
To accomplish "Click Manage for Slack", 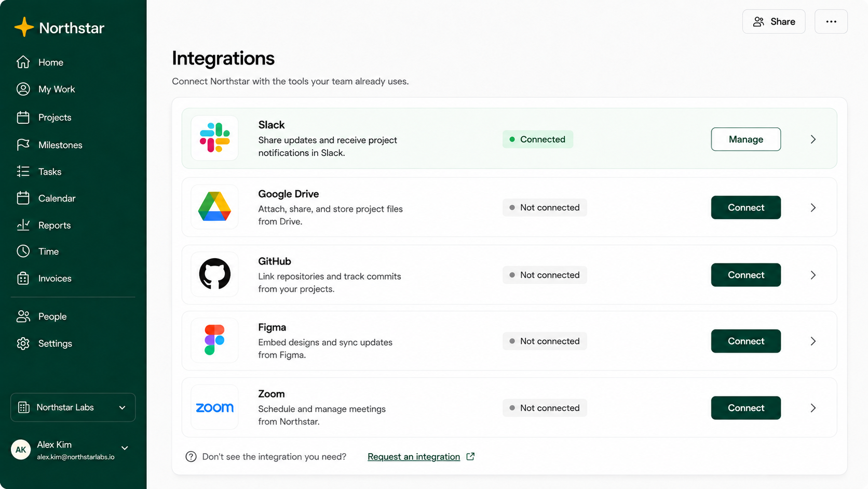I will tap(745, 139).
